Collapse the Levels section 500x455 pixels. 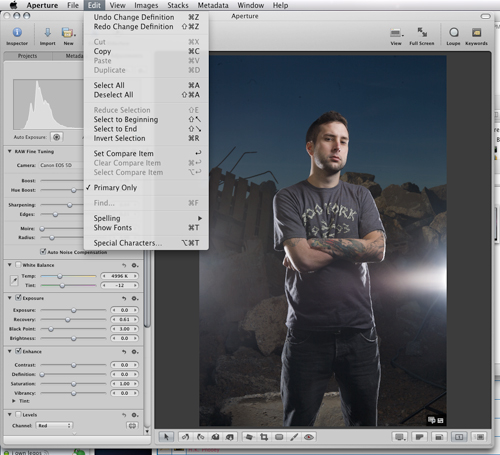(10, 414)
